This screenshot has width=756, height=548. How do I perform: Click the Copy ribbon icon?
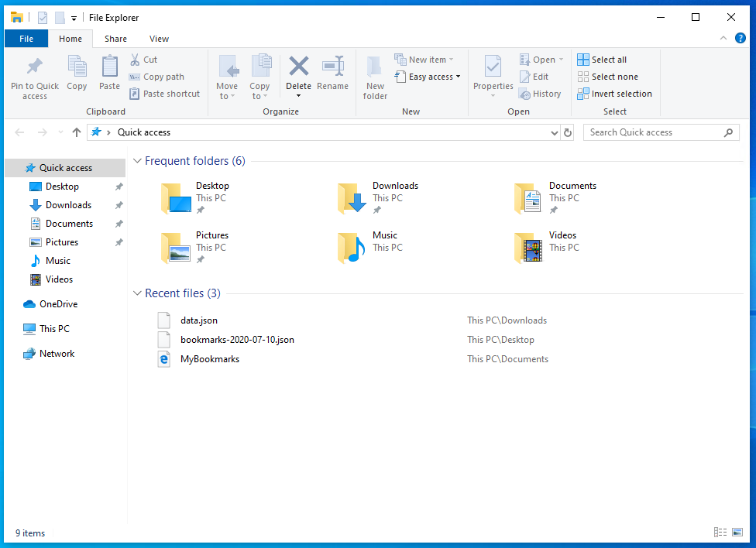click(77, 67)
